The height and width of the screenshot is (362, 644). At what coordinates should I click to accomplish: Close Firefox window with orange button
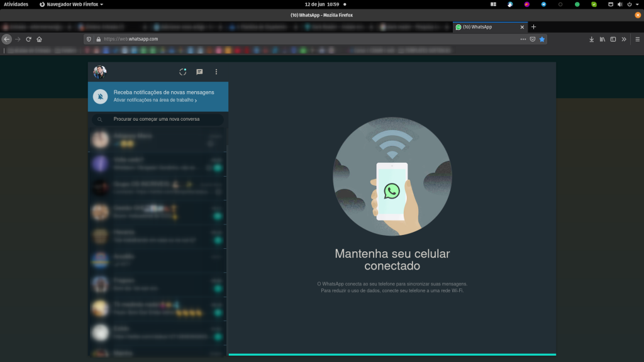click(x=638, y=15)
